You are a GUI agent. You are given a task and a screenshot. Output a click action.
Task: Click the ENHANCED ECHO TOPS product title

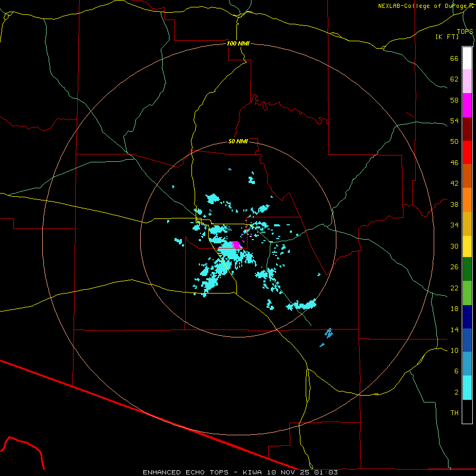pyautogui.click(x=186, y=472)
